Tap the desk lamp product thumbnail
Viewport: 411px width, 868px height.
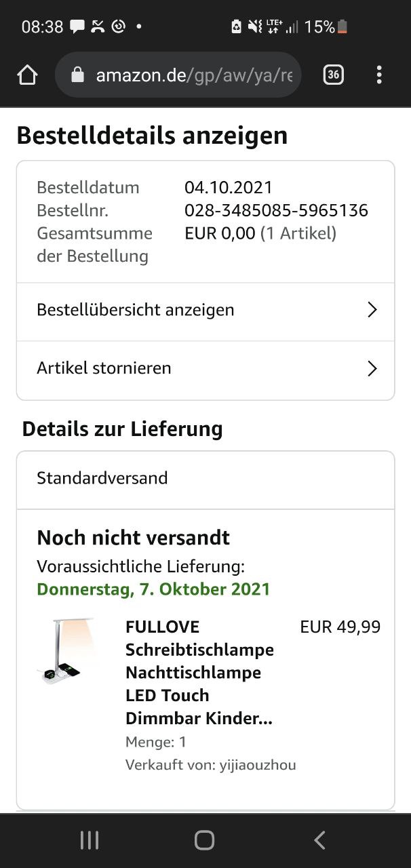point(68,650)
